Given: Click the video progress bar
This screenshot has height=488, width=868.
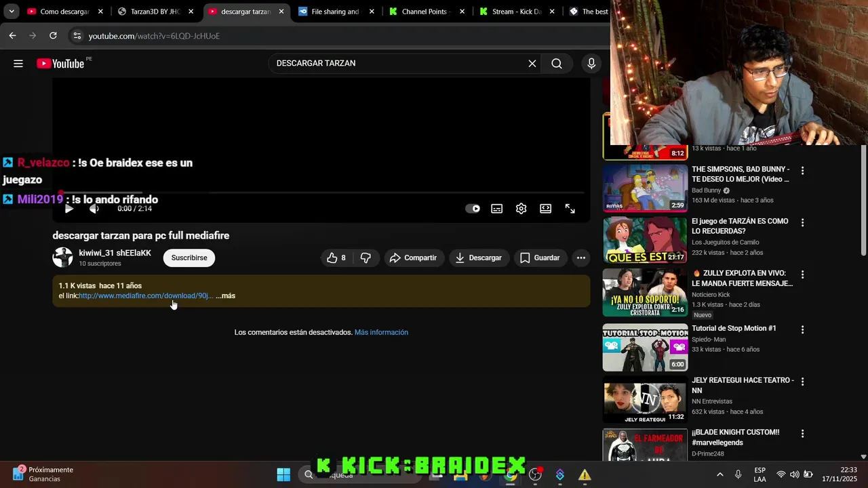Looking at the screenshot, I should (321, 193).
